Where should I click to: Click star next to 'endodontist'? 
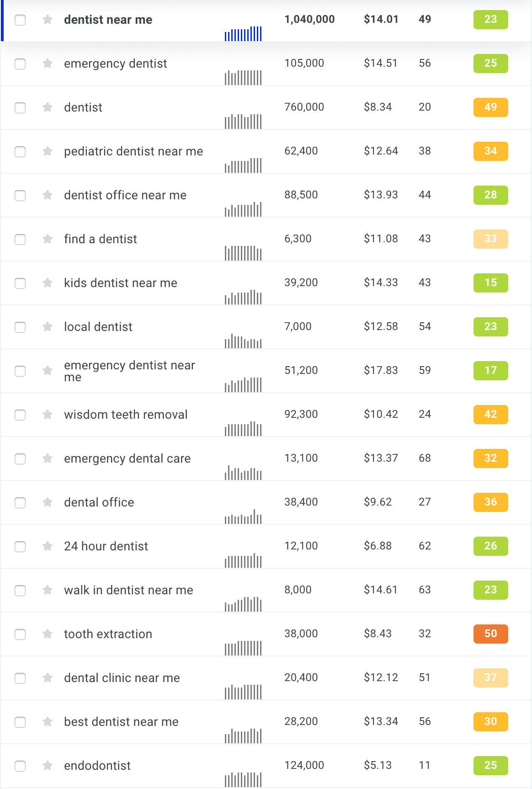pyautogui.click(x=48, y=766)
